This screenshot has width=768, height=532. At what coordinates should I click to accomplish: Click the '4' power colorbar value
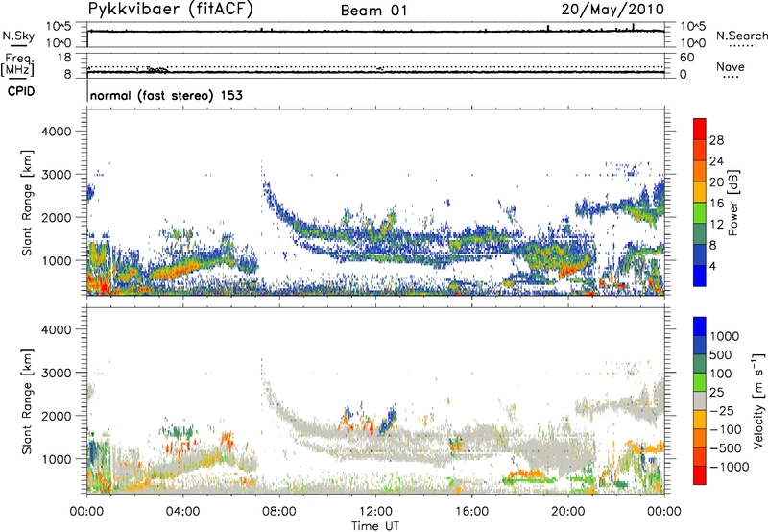tap(713, 267)
